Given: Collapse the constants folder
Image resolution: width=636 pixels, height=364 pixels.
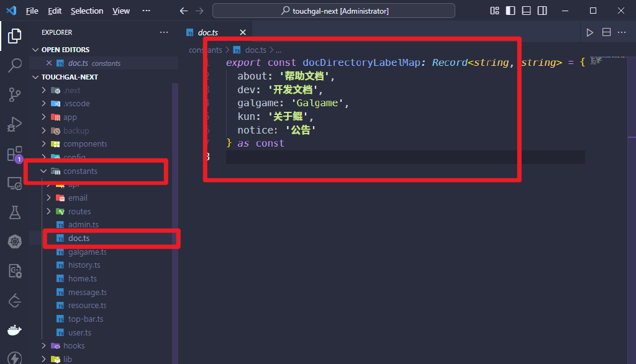Looking at the screenshot, I should click(80, 171).
